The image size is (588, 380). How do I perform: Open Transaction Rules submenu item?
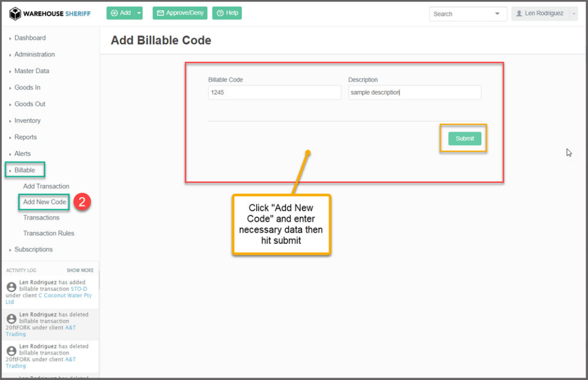click(48, 233)
